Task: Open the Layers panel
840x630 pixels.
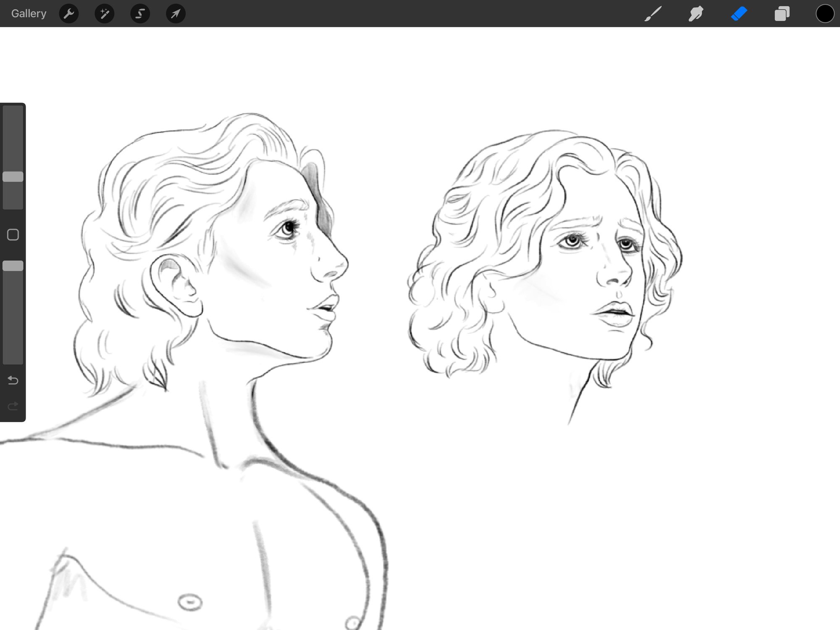Action: coord(782,13)
